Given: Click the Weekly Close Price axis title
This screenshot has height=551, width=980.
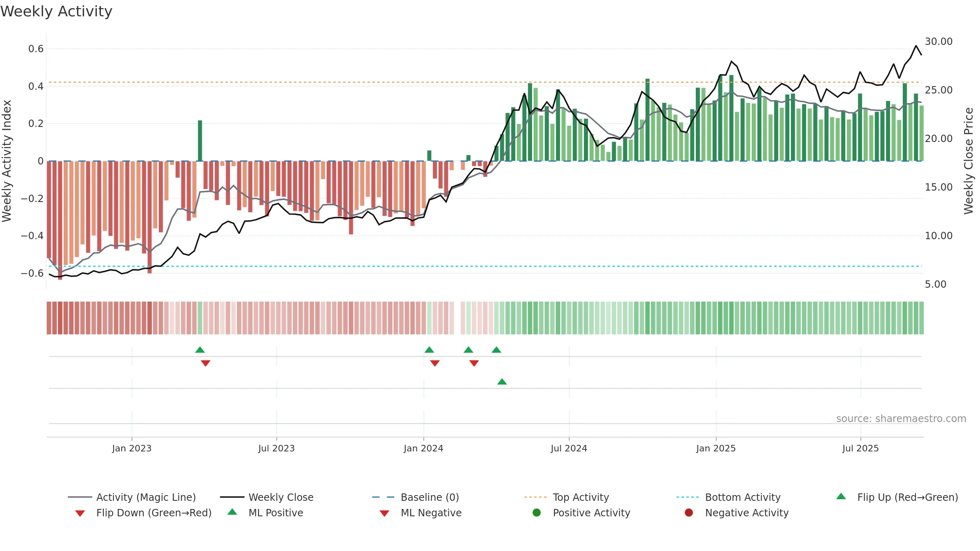Looking at the screenshot, I should click(x=969, y=161).
